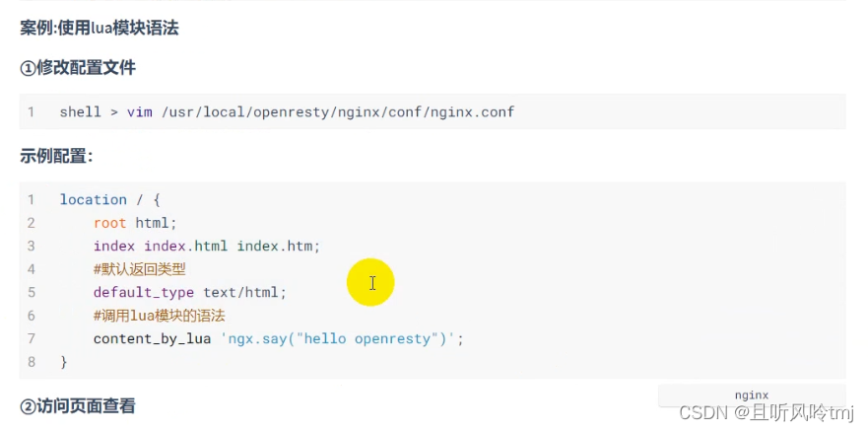Click the comment #默认返回类型

coord(140,269)
